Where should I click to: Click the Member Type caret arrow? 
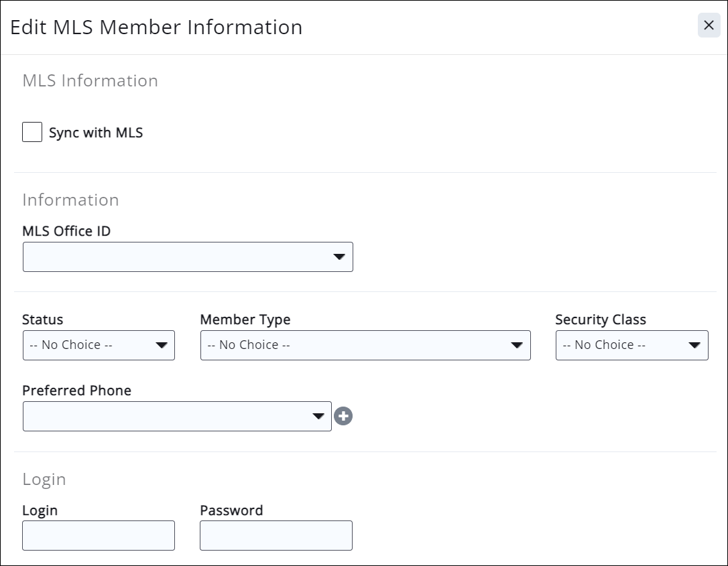click(x=517, y=346)
